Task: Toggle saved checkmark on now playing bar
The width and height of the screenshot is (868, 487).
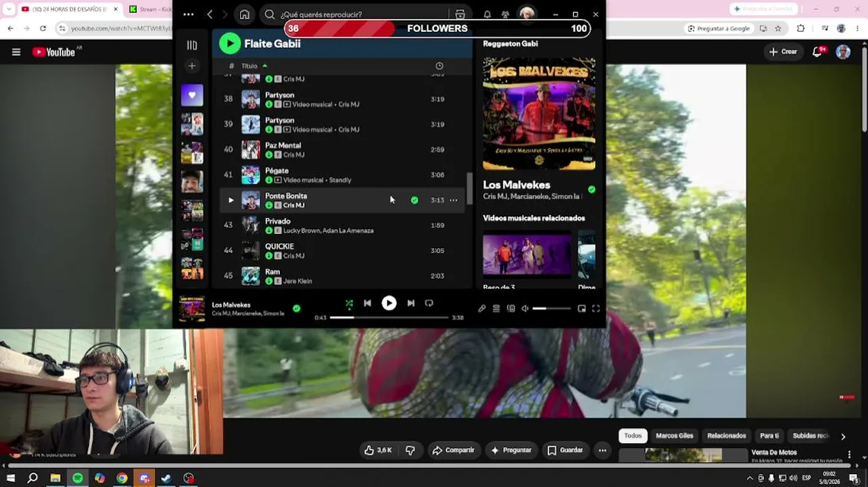Action: pyautogui.click(x=296, y=308)
